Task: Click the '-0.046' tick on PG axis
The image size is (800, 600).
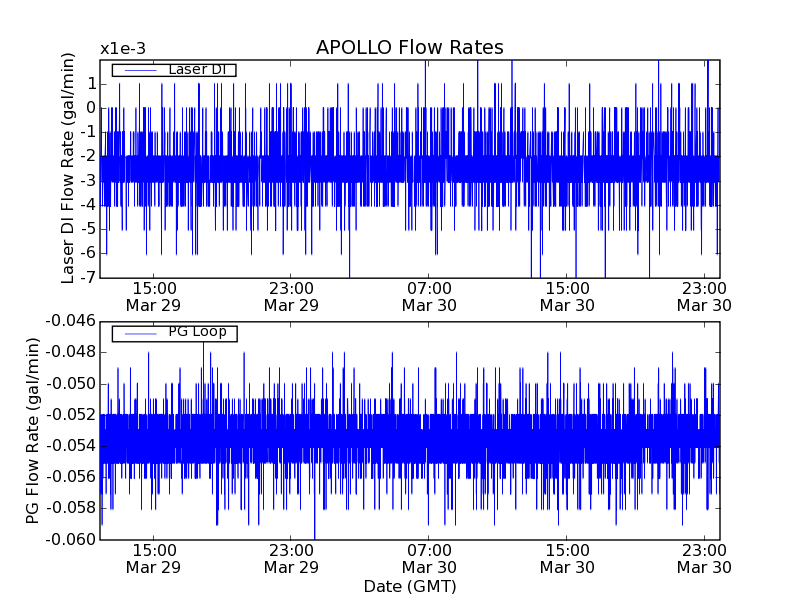Action: tap(71, 321)
